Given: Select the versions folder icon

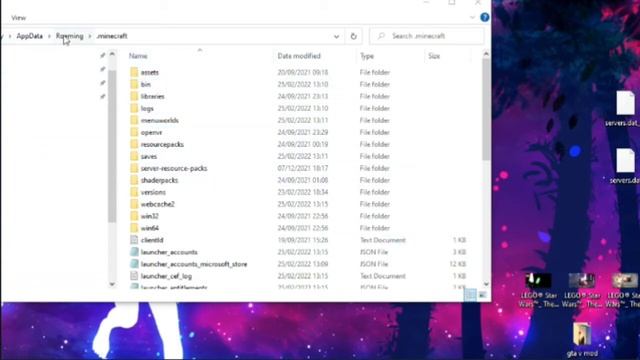Looking at the screenshot, I should pos(134,192).
